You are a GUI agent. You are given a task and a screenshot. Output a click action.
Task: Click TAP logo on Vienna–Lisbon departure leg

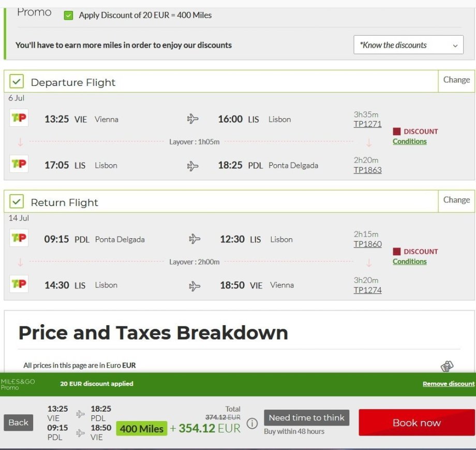[19, 118]
